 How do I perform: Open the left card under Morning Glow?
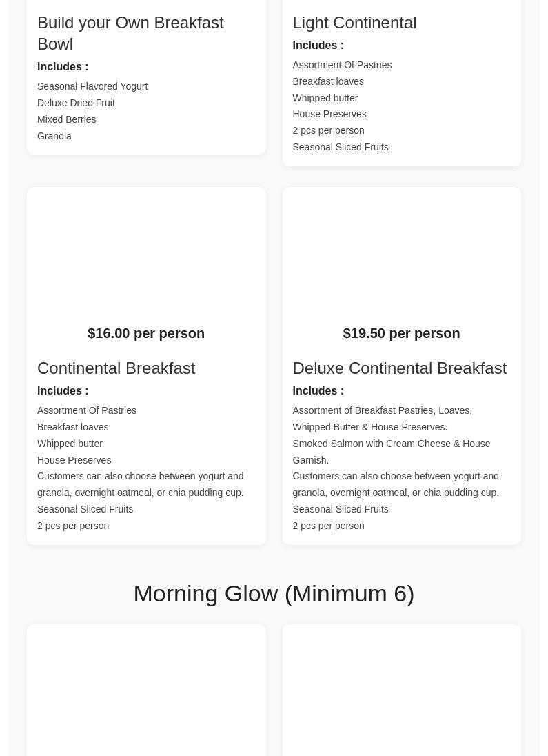(146, 690)
